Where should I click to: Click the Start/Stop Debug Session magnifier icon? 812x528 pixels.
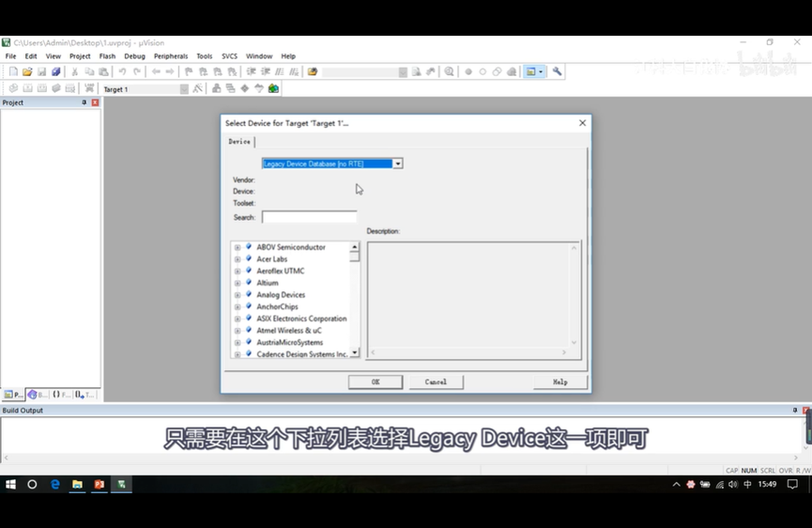[449, 71]
